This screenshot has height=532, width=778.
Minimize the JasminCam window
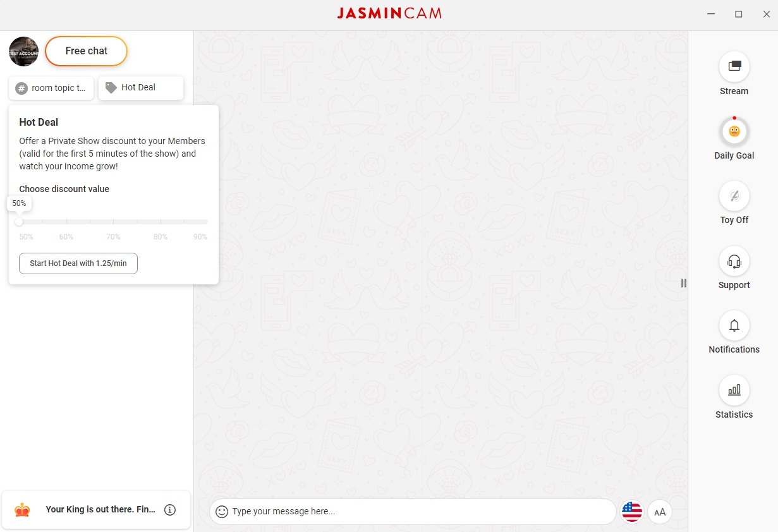(710, 14)
